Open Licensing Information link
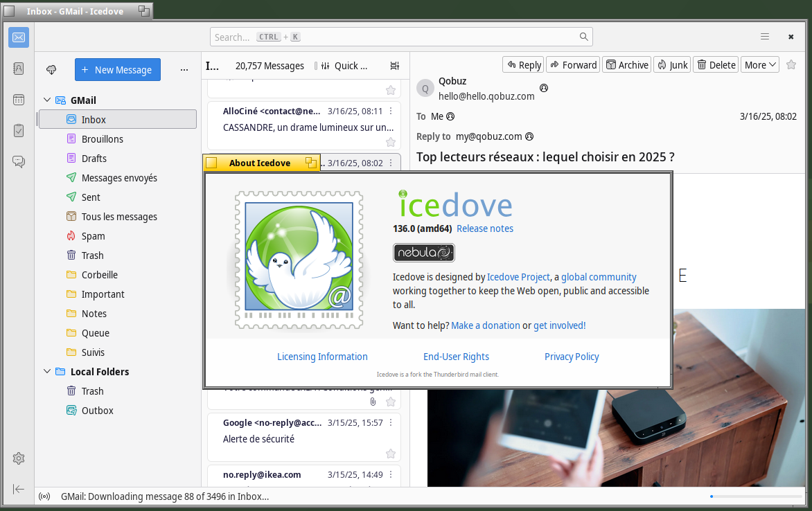 click(x=322, y=357)
